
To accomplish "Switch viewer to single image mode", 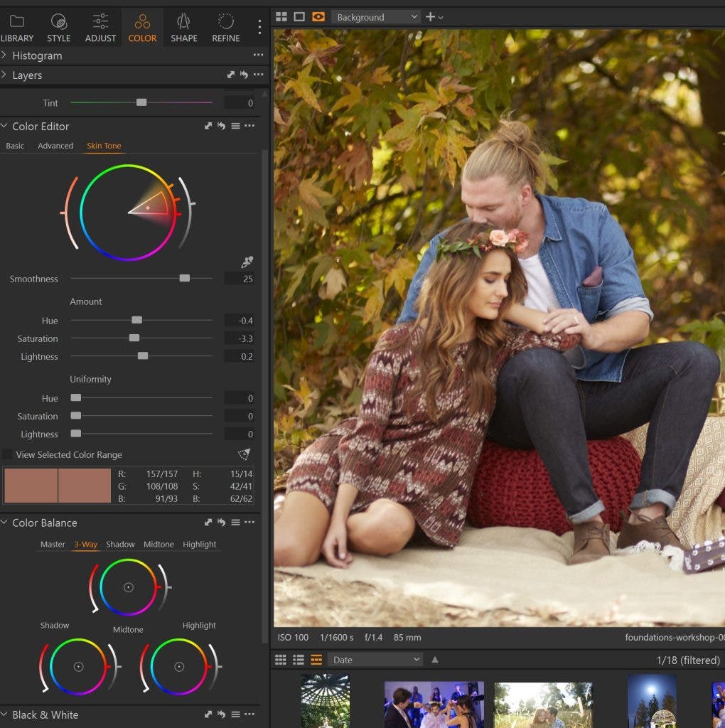I will coord(299,17).
